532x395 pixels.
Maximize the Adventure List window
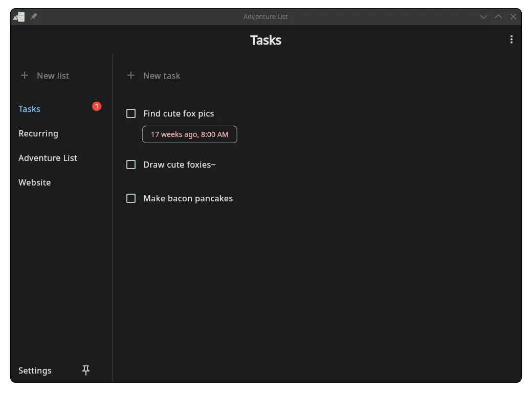pyautogui.click(x=498, y=16)
